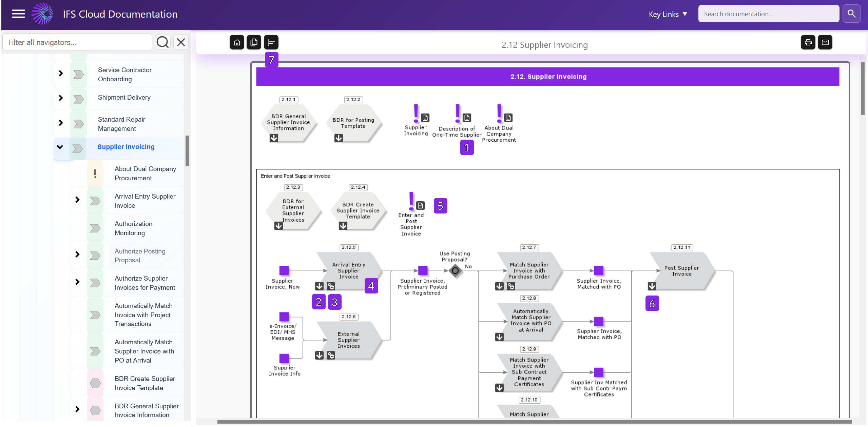Screen dimensions: 868x427
Task: Collapse the Supplier Invoicing tree node
Action: click(60, 147)
